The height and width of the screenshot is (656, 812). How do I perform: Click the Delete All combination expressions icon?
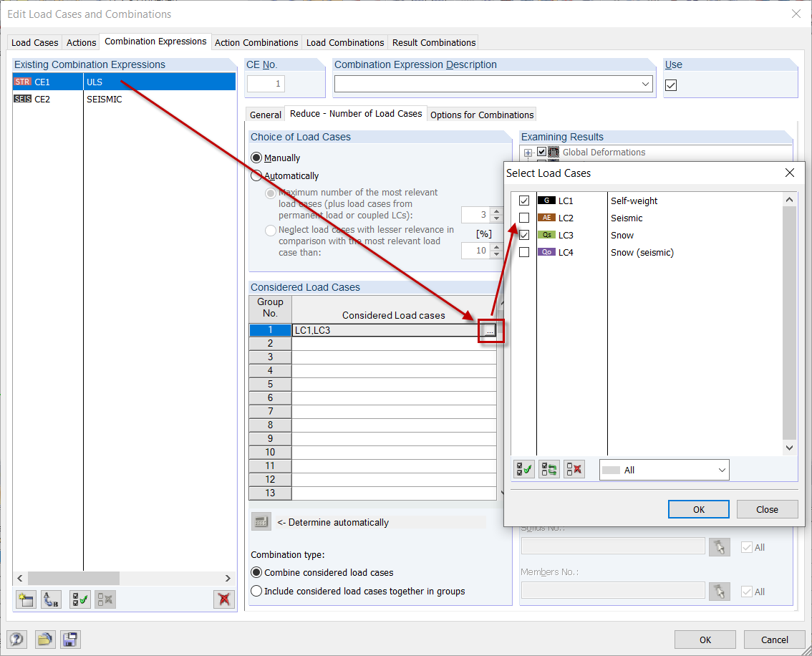223,599
